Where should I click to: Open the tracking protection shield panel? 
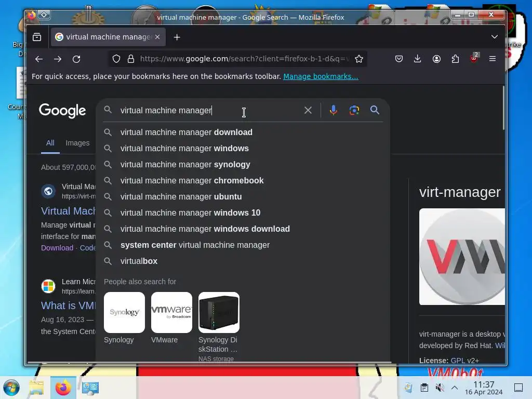116,59
